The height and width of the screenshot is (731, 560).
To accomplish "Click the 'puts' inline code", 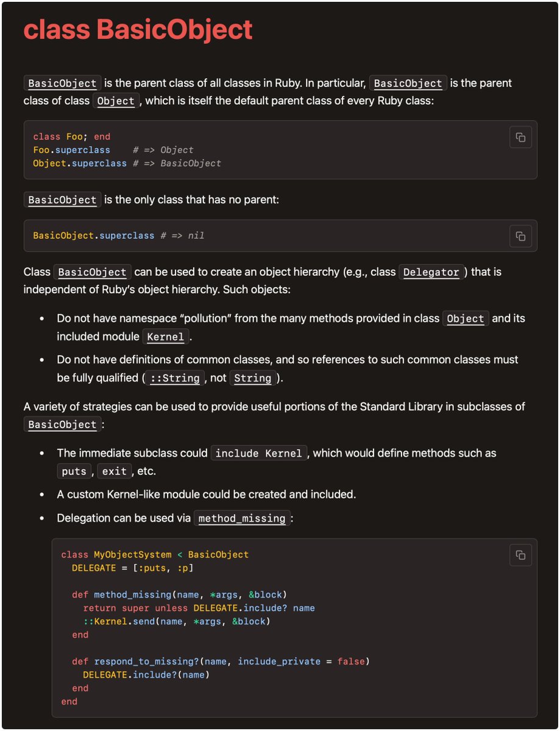I will [74, 471].
